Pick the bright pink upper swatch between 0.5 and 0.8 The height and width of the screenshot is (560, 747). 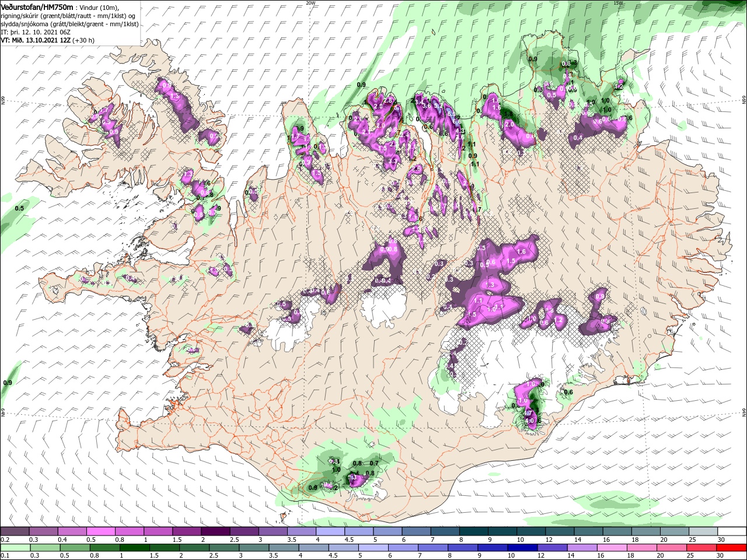coord(100,531)
